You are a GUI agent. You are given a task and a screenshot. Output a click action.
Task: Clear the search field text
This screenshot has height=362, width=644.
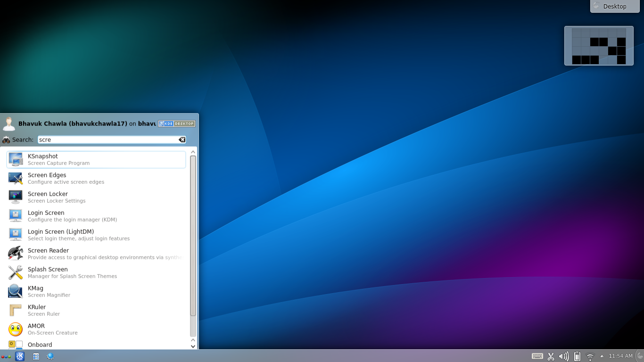coord(182,140)
